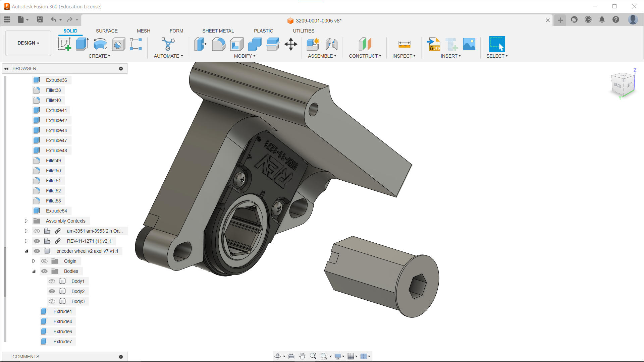Click the Pan hand icon in navigation bar
The width and height of the screenshot is (644, 362).
[x=302, y=356]
